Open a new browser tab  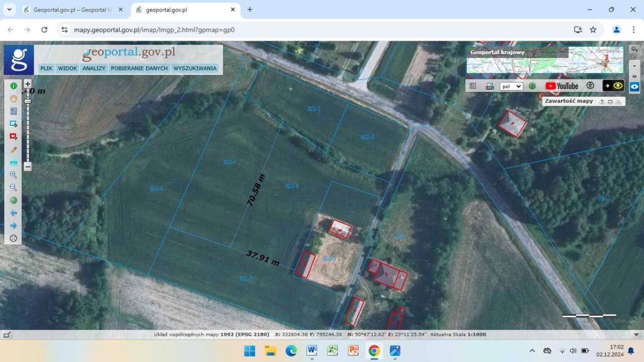tap(250, 10)
